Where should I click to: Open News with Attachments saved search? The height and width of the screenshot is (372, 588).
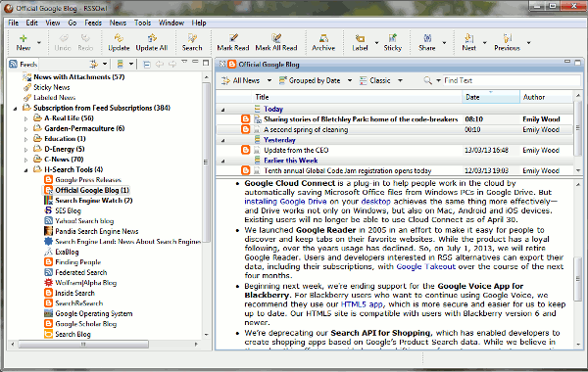78,76
